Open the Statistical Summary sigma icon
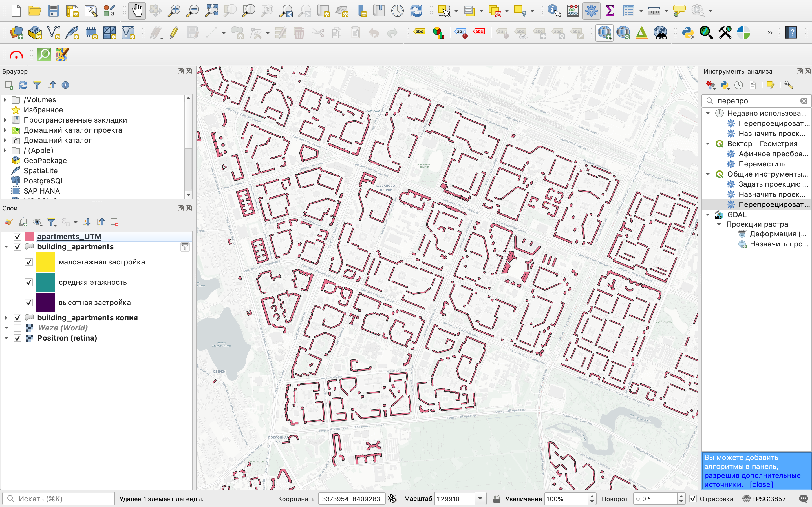 pos(610,11)
